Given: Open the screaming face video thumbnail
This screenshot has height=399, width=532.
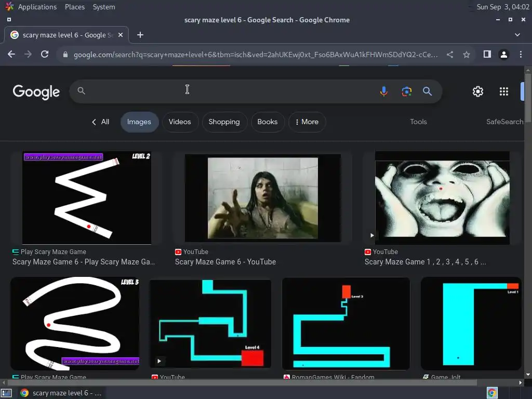Looking at the screenshot, I should click(x=442, y=198).
